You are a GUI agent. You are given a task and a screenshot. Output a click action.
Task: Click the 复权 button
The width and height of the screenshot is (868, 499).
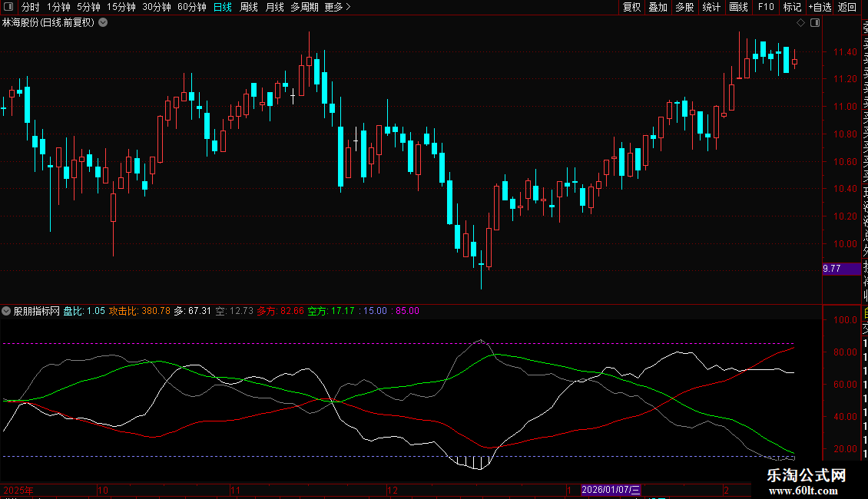click(x=631, y=7)
